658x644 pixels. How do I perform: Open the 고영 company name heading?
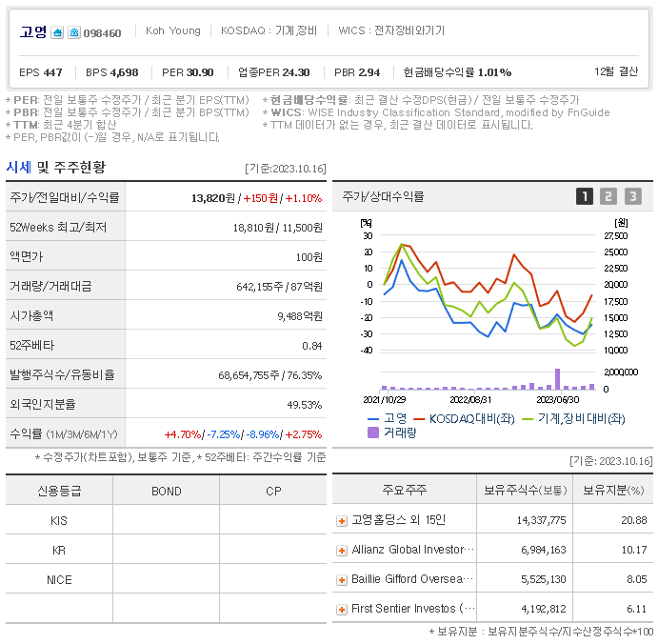(33, 31)
